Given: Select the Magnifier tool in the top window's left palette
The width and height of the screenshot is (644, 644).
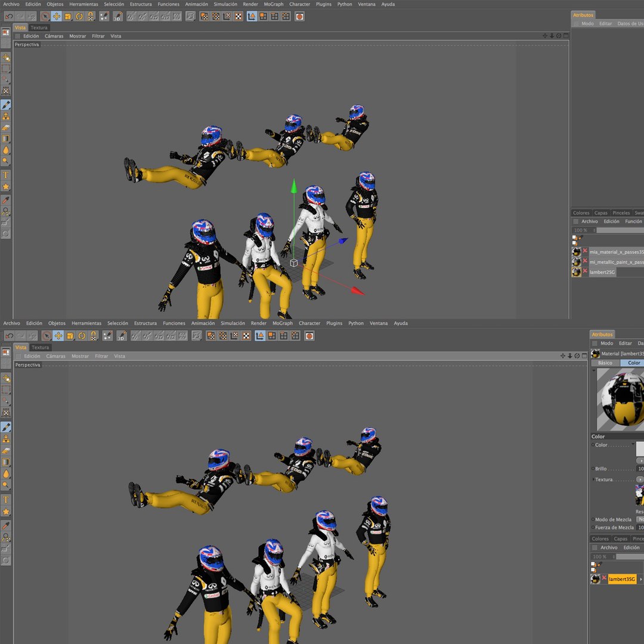Looking at the screenshot, I should pyautogui.click(x=6, y=211).
